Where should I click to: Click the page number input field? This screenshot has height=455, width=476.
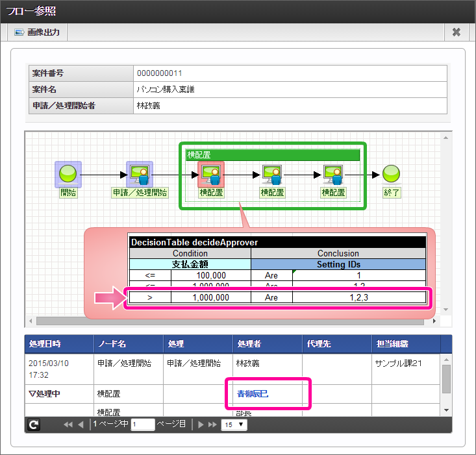coord(143,424)
